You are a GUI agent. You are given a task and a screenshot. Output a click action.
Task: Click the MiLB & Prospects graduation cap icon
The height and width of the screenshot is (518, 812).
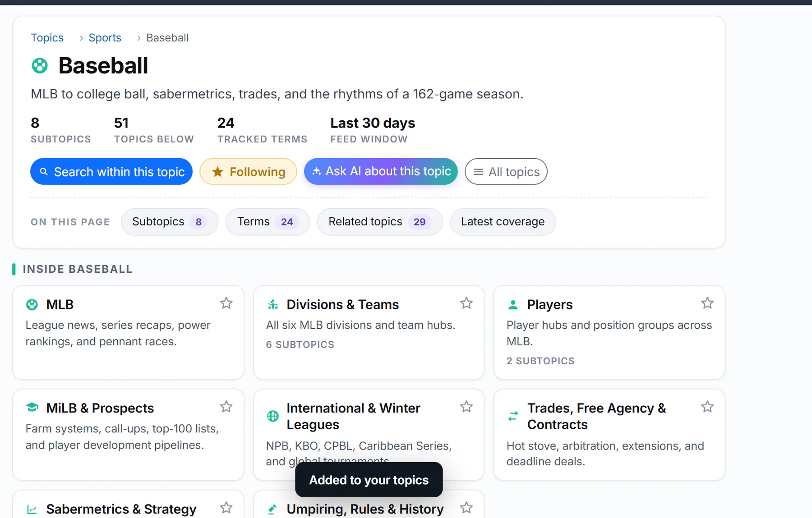[x=32, y=407]
